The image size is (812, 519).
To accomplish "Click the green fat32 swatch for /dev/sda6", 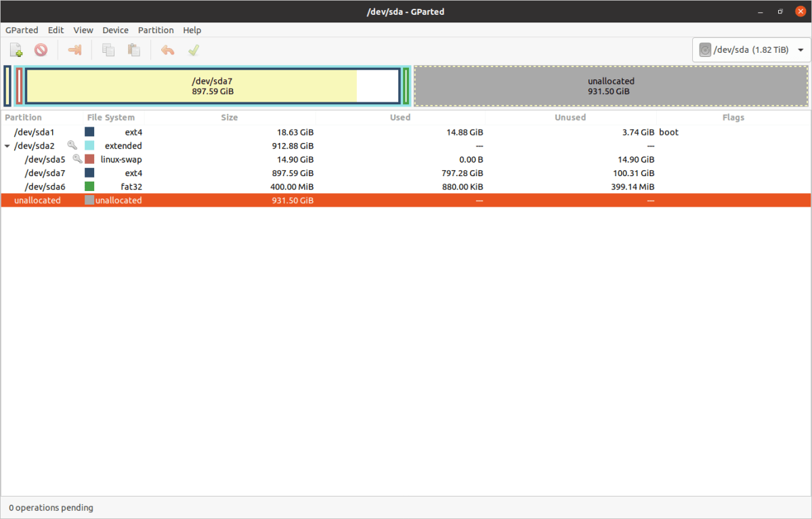I will tap(89, 186).
